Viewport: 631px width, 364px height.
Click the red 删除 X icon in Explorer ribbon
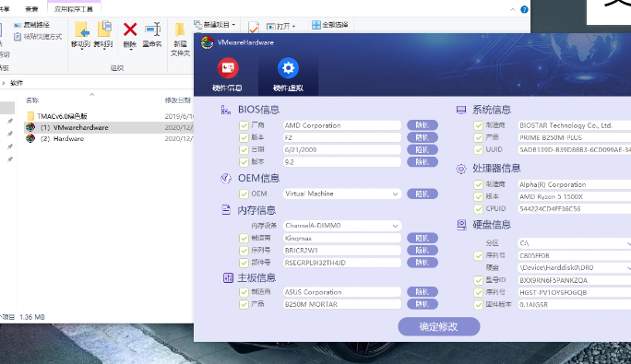(x=129, y=29)
